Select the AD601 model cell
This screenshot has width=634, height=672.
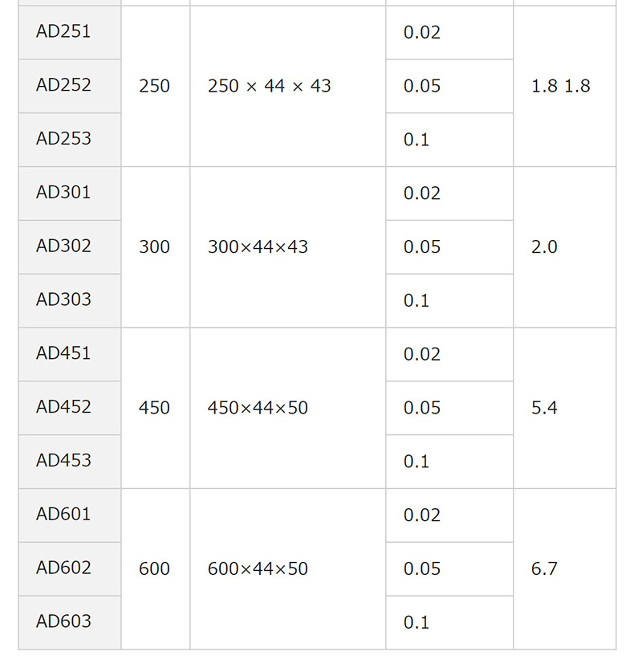tap(64, 515)
